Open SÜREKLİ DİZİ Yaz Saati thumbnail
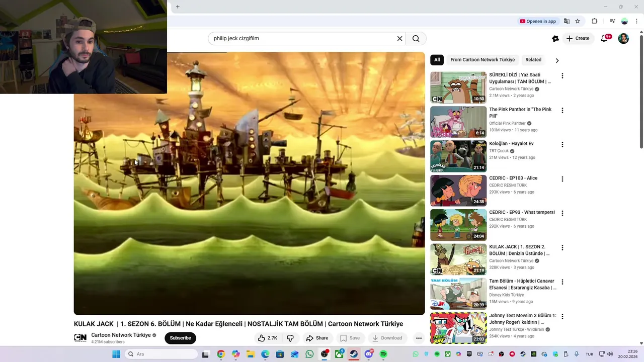 (458, 87)
